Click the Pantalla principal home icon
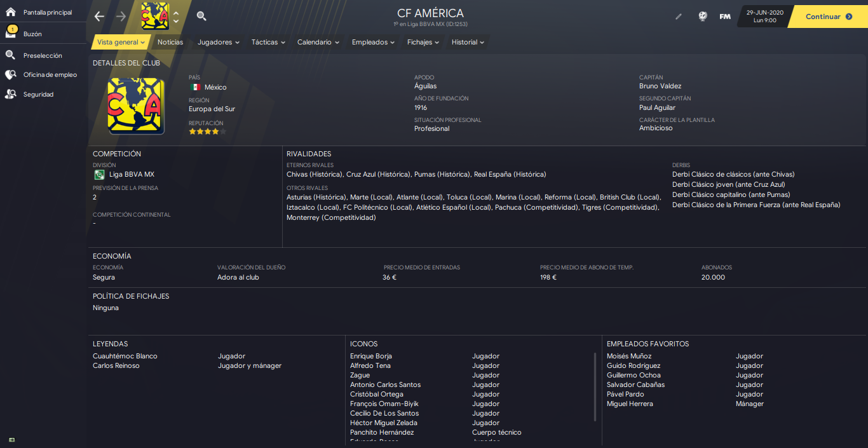Viewport: 868px width, 448px height. tap(11, 12)
